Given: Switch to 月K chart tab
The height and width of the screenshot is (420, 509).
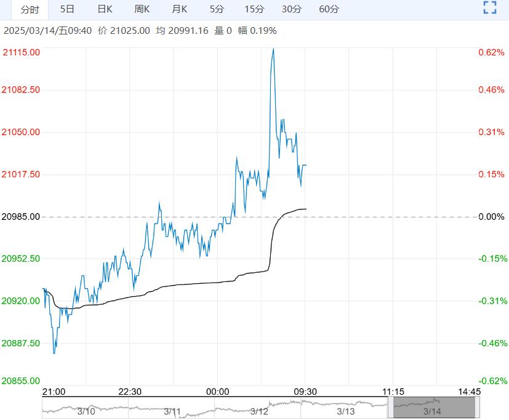Looking at the screenshot, I should point(179,9).
